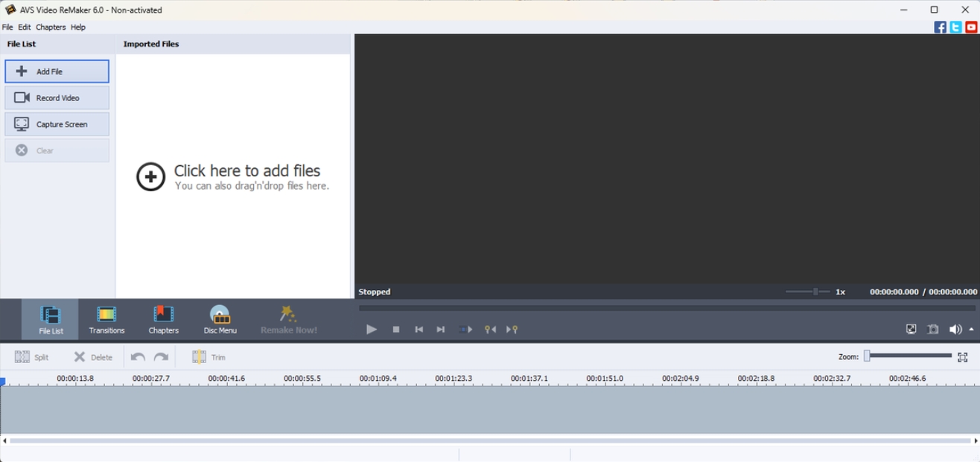The height and width of the screenshot is (462, 980).
Task: Click the Capture Screen button
Action: 57,124
